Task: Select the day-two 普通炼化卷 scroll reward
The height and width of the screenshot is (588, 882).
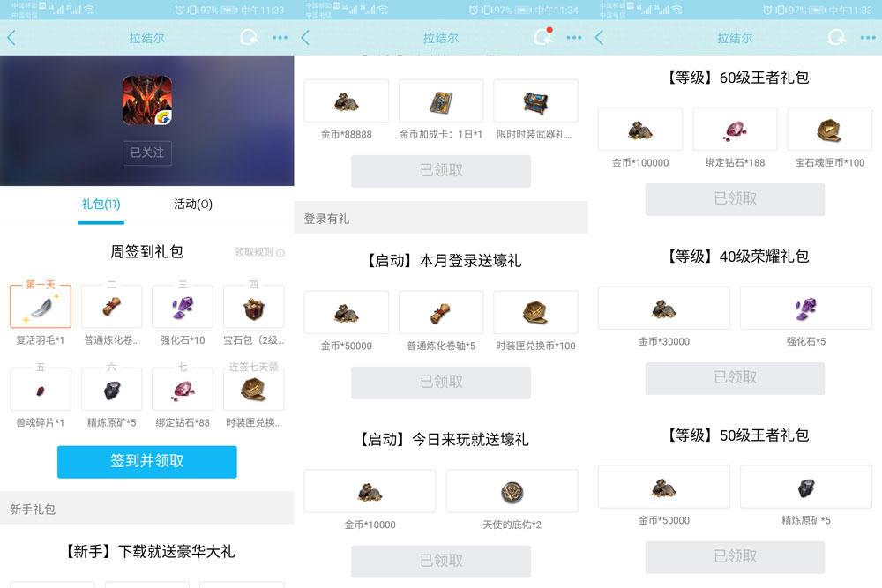Action: 111,307
